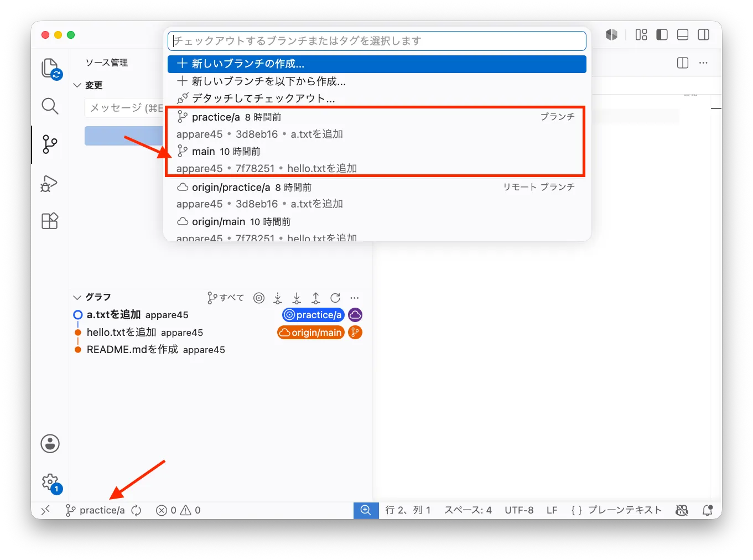753x560 pixels.
Task: Choose 新しいブランチの作成... option
Action: (x=377, y=64)
